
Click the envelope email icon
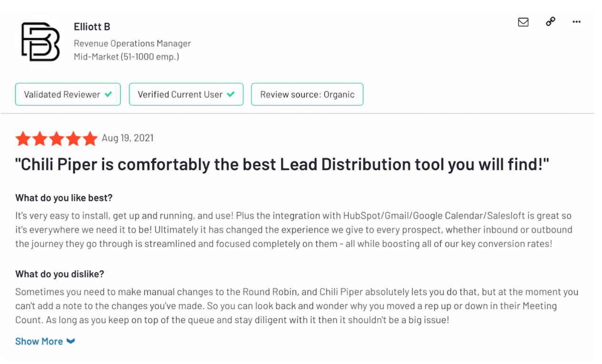(523, 22)
